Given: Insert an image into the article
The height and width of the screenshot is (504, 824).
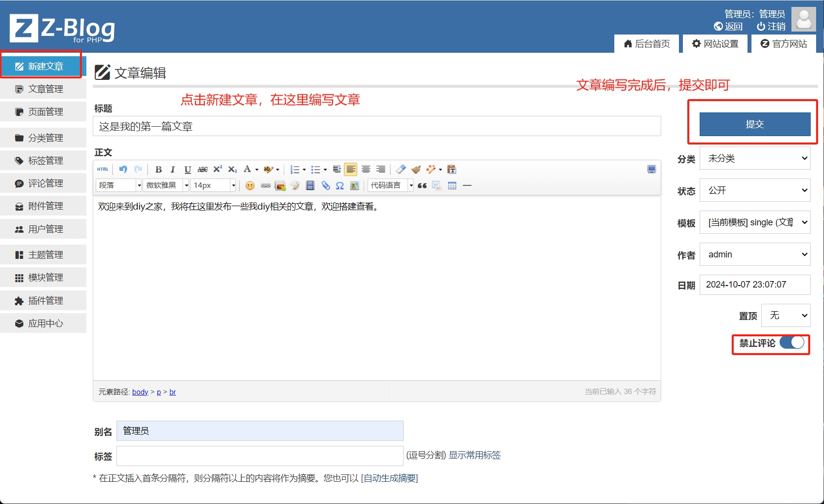Looking at the screenshot, I should [x=280, y=186].
